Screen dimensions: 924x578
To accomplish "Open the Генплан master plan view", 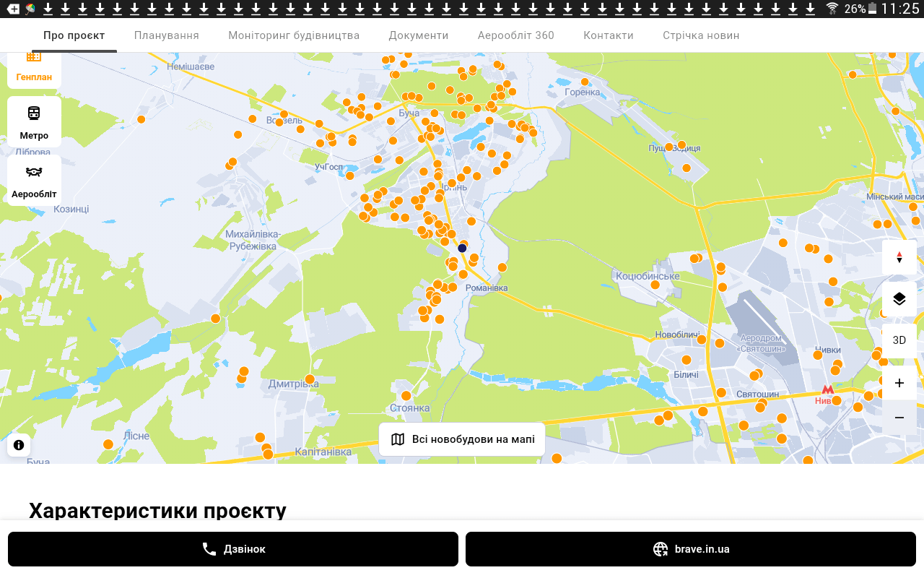I will click(x=34, y=70).
